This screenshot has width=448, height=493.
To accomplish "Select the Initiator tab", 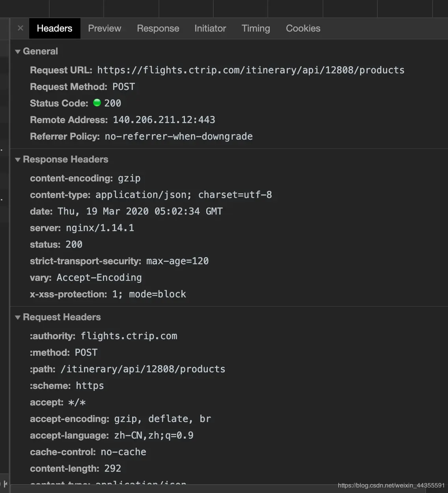I will tap(210, 28).
